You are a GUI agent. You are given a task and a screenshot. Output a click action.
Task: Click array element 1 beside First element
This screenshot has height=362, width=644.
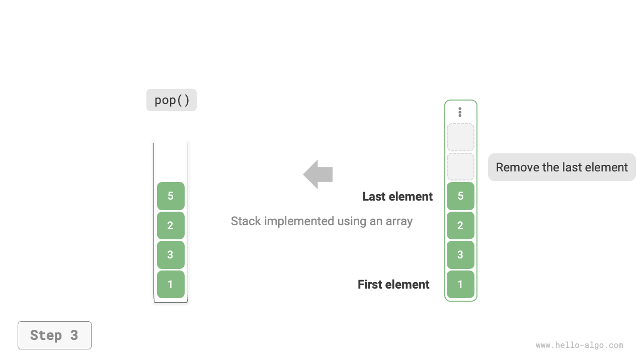tap(460, 284)
